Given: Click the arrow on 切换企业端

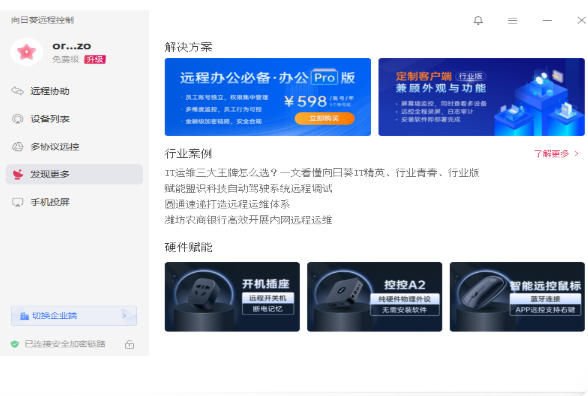Looking at the screenshot, I should tap(124, 315).
